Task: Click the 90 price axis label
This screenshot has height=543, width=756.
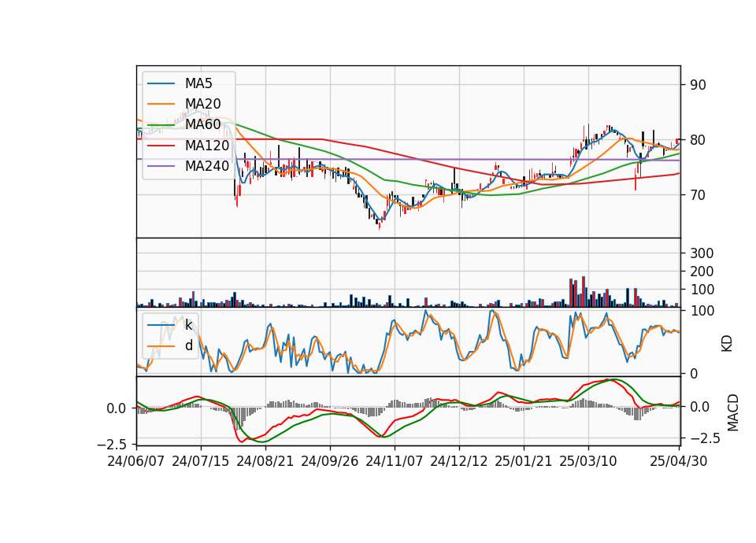Action: tap(698, 85)
